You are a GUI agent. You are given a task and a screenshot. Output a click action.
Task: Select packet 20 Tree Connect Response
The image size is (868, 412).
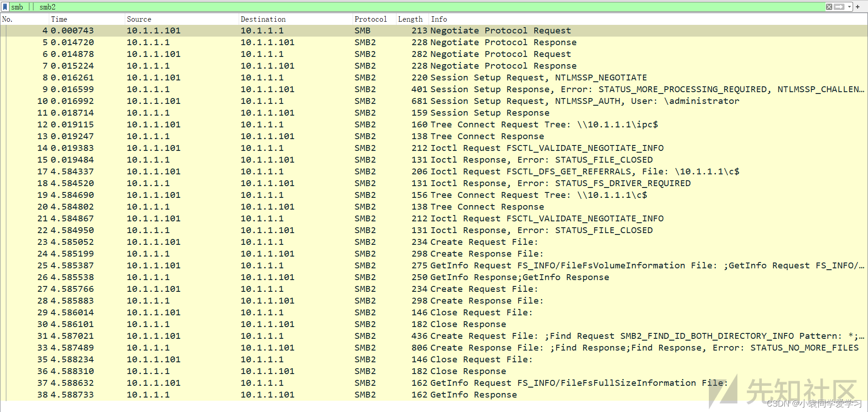[434, 207]
